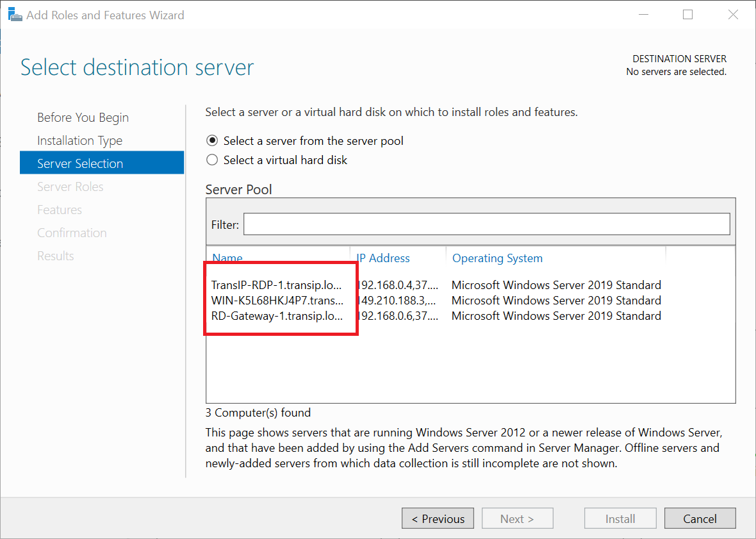The image size is (756, 539).
Task: Click IP address 192.168.0.6,37....
Action: tap(397, 316)
